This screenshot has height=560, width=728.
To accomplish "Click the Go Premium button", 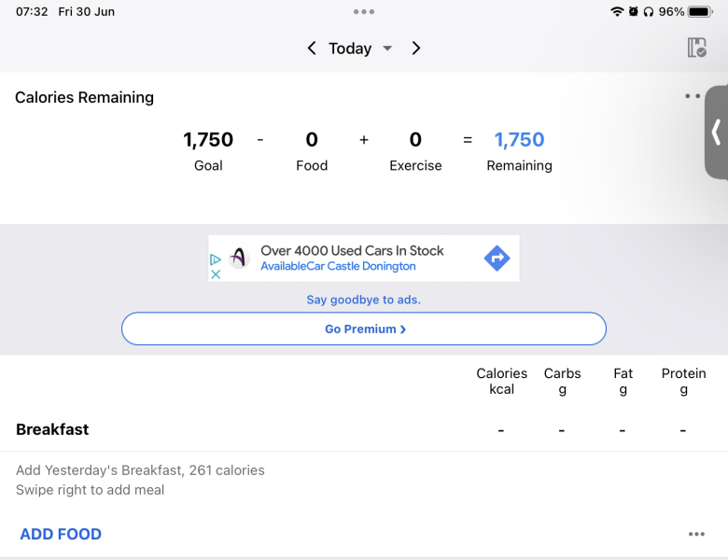I will pos(364,329).
